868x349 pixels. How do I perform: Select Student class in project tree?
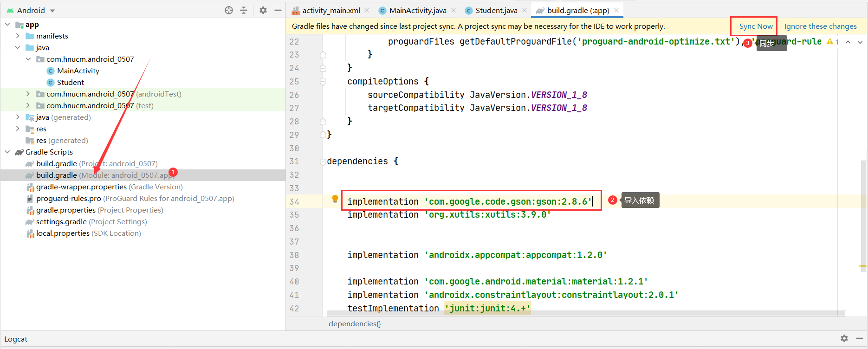[71, 82]
